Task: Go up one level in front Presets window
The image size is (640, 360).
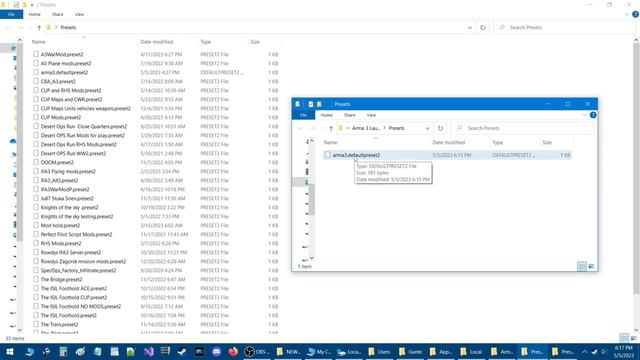Action: pyautogui.click(x=331, y=128)
